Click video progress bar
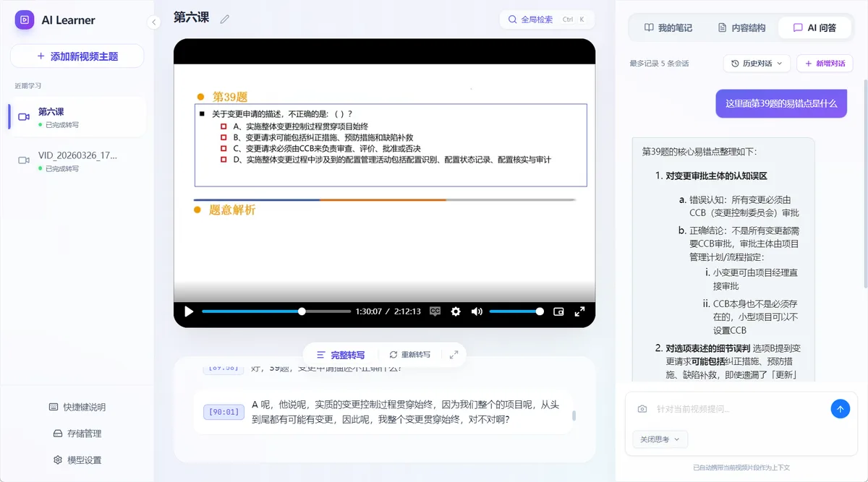 pos(276,311)
